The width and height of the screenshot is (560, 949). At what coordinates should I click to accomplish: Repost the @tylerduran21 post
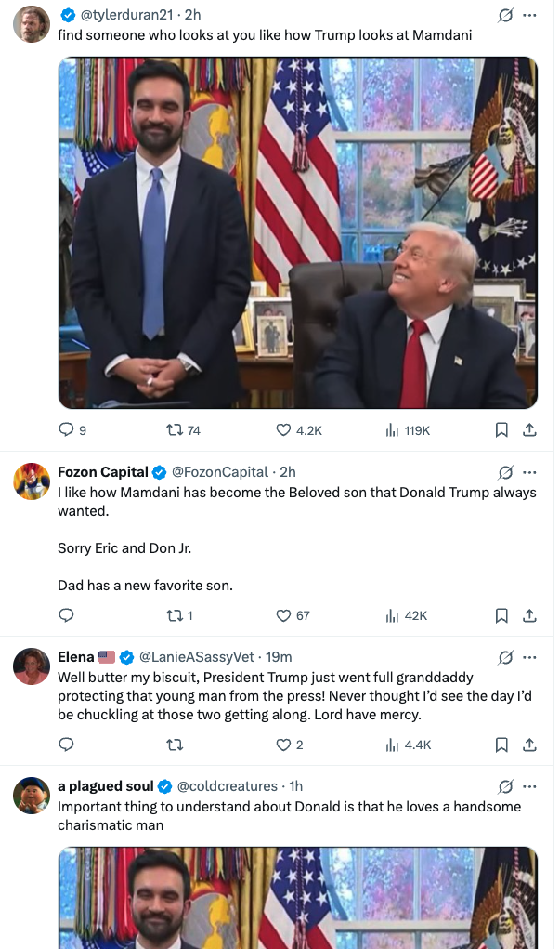click(x=171, y=430)
